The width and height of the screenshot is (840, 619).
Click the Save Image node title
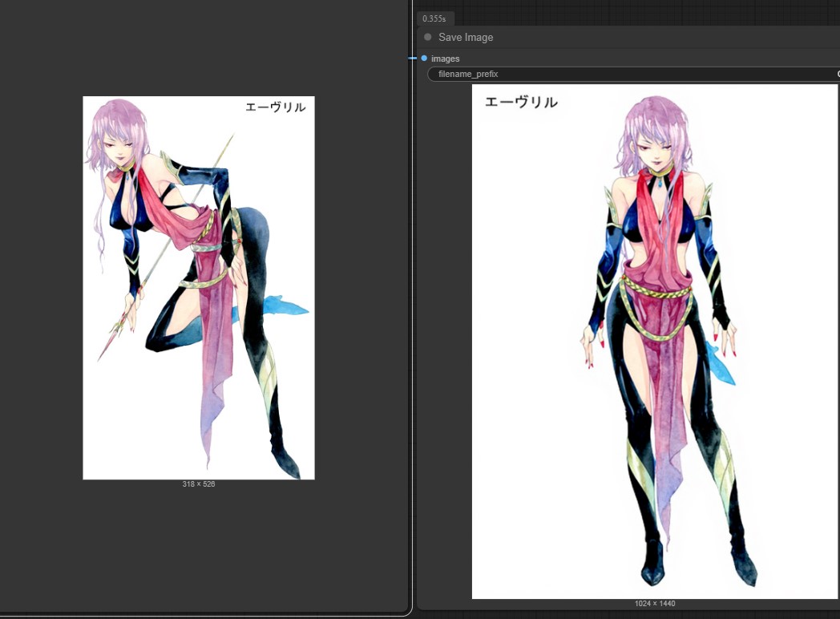(466, 38)
